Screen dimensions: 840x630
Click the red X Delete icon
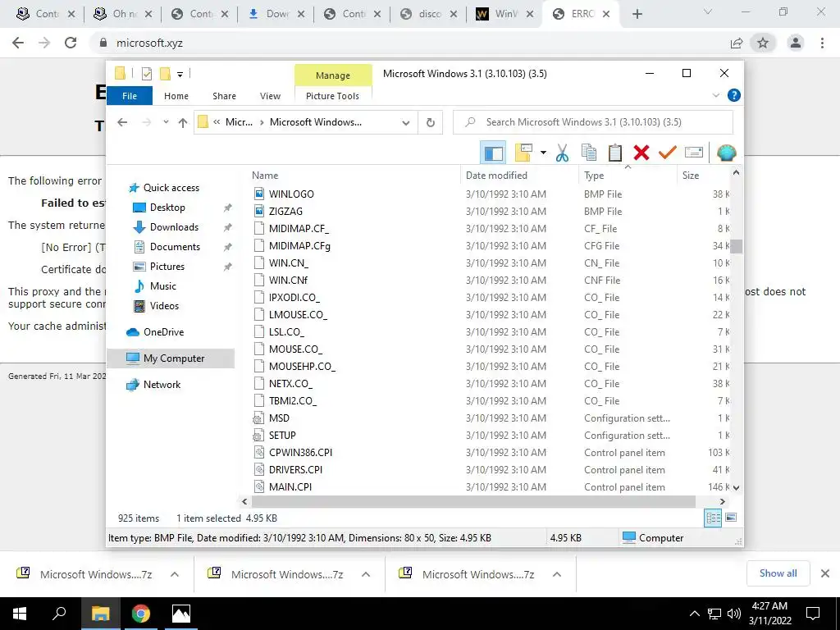pos(641,153)
